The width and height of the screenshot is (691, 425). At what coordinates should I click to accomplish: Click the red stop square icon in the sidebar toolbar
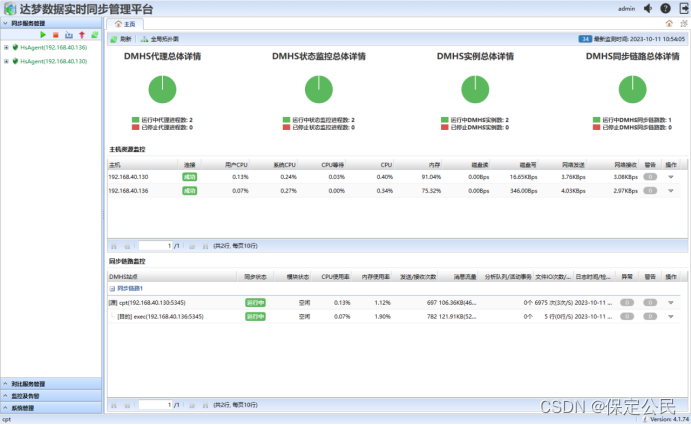pos(56,35)
